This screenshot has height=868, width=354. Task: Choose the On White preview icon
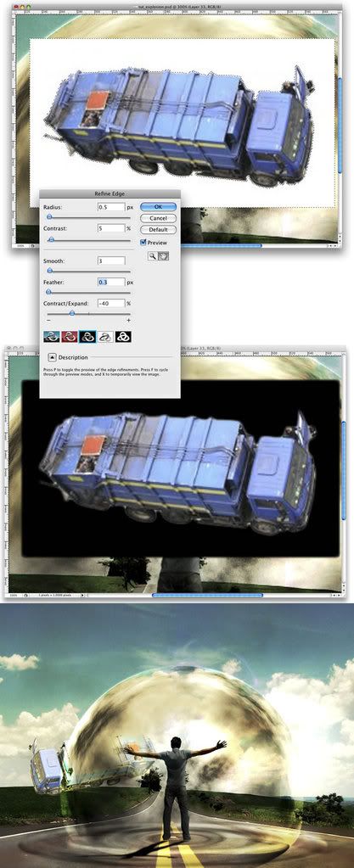pos(105,336)
